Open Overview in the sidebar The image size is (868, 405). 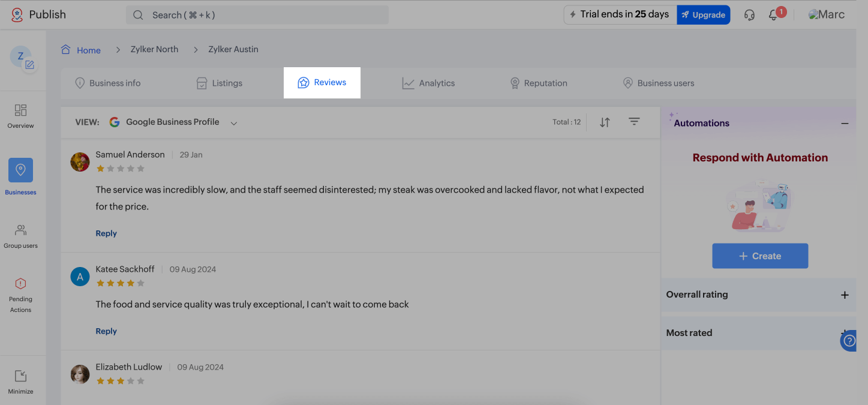click(20, 116)
